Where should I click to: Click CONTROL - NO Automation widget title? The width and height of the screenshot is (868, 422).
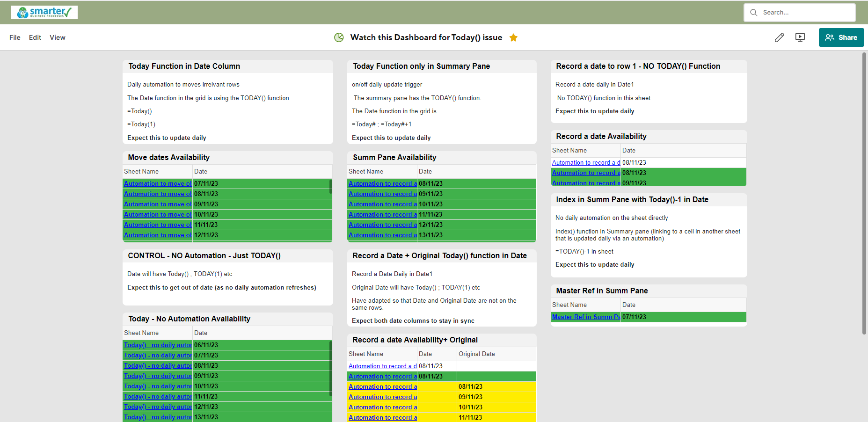(204, 256)
